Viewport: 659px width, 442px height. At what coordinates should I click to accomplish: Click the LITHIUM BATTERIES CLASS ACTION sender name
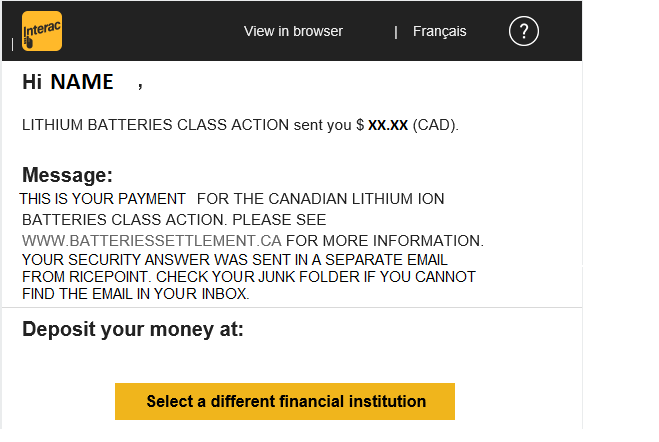coord(156,125)
